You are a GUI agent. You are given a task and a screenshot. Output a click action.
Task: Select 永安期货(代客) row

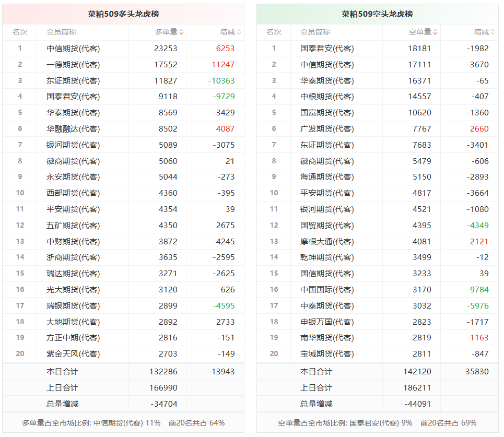click(123, 176)
